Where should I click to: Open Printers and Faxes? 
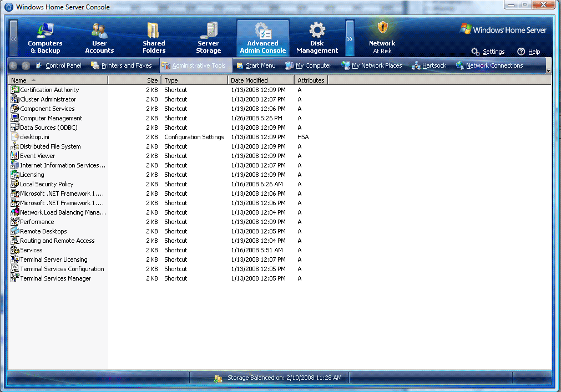[x=122, y=66]
